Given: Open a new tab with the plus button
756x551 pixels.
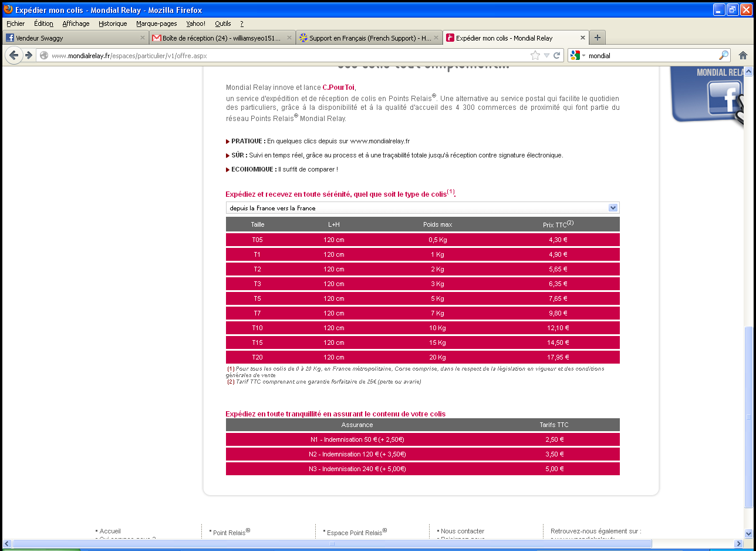Looking at the screenshot, I should tap(598, 38).
